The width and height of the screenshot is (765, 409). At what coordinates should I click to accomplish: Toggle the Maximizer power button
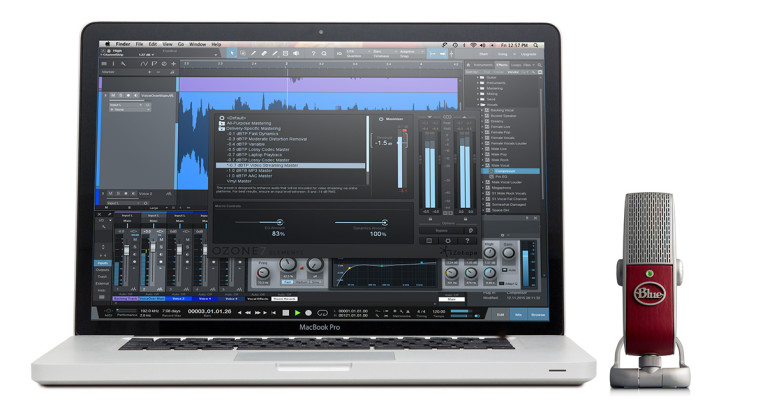(x=379, y=119)
